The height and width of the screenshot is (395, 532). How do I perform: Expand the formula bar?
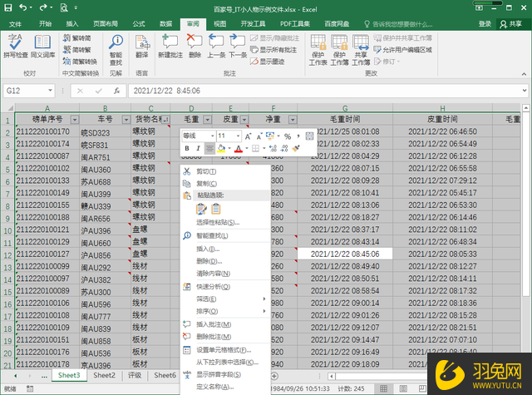[525, 91]
